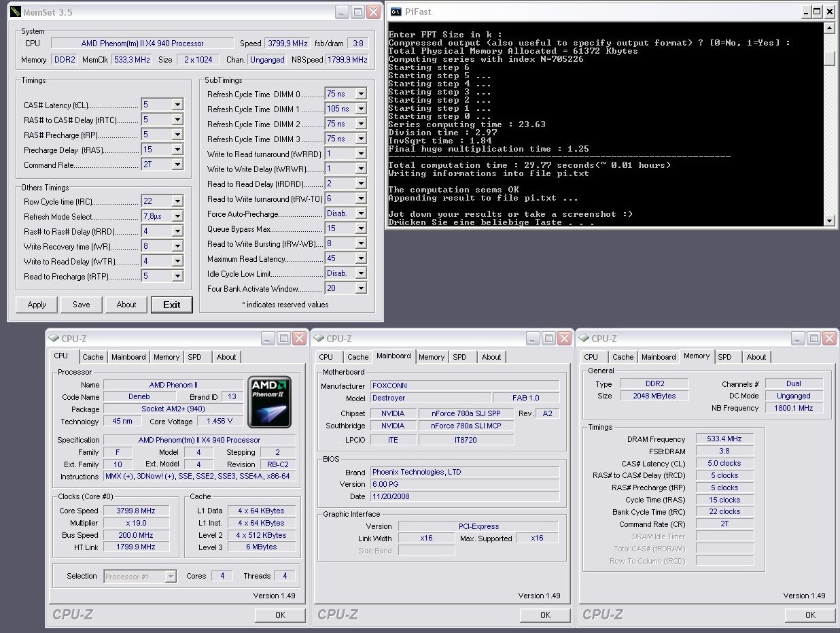Close the CPU-Z Memory window

click(x=829, y=338)
